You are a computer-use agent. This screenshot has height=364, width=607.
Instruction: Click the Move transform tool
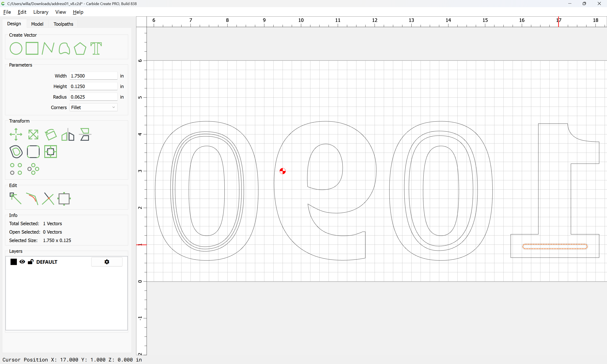coord(16,134)
